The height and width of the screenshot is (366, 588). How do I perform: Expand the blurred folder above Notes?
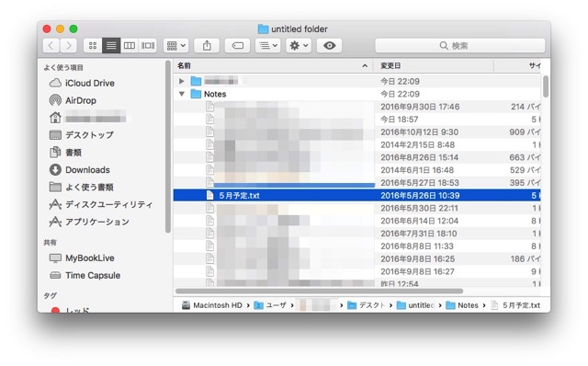click(x=182, y=81)
